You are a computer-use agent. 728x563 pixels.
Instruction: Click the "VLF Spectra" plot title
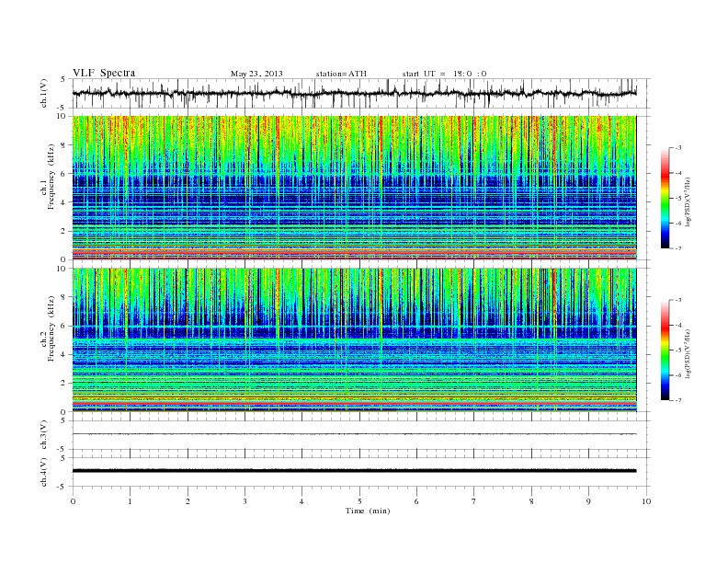[104, 73]
